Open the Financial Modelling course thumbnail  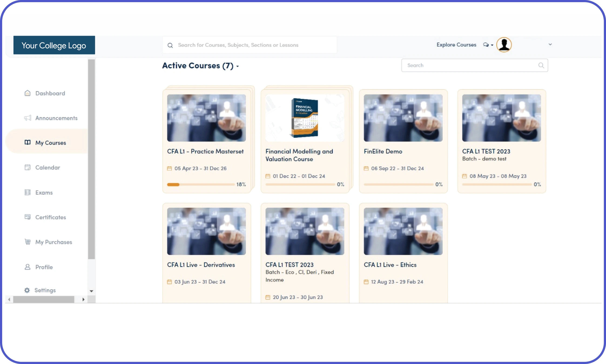305,118
